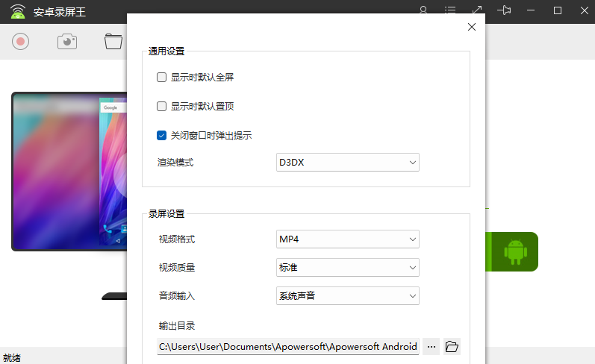Click the 录屏设置 group title
Screen dimensions: 595x364
point(166,214)
